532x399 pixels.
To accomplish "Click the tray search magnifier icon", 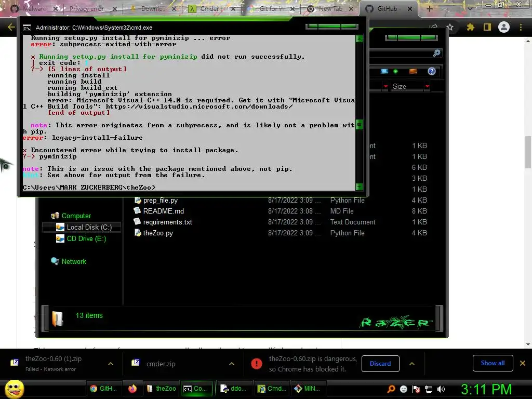I will (x=391, y=389).
